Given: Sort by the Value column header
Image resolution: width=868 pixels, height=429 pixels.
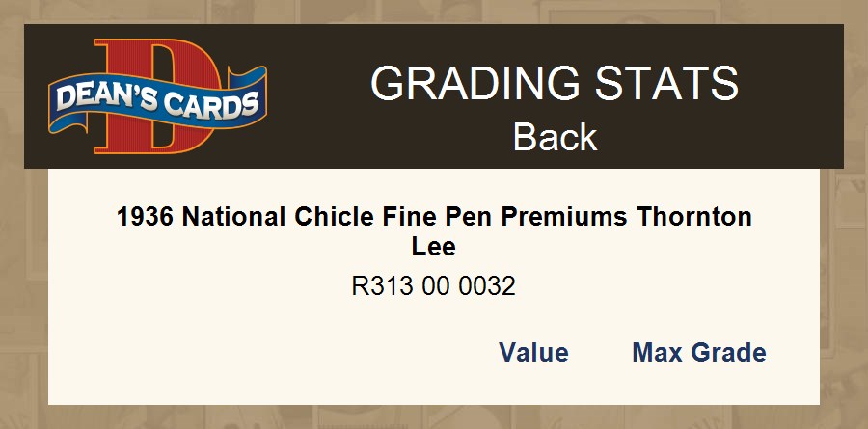Looking at the screenshot, I should click(533, 353).
